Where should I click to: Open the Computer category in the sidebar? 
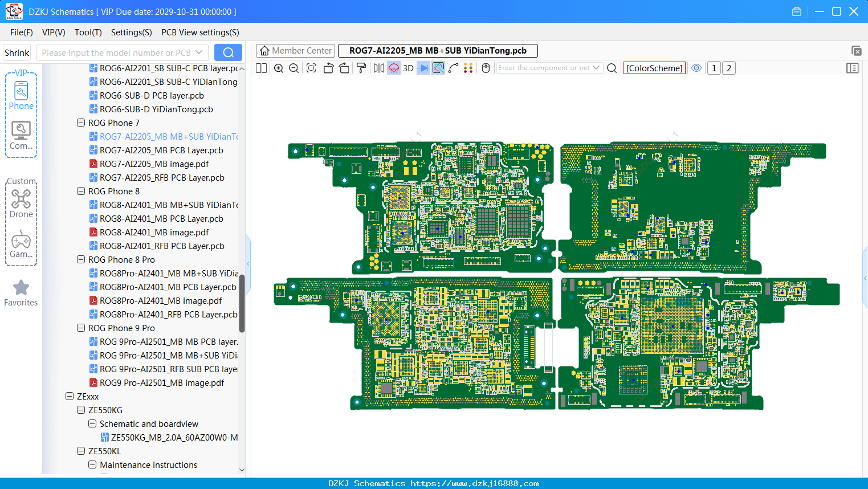(21, 136)
